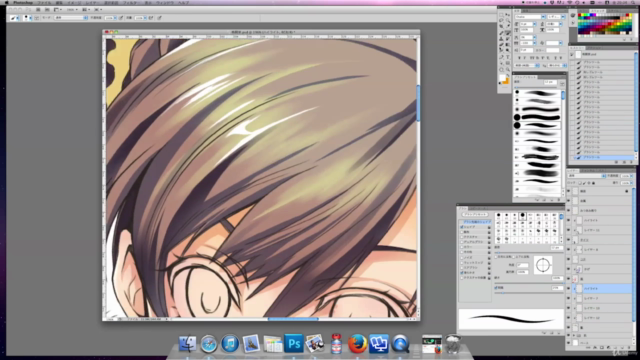The height and width of the screenshot is (360, 640).
Task: Click the Brush Presets button in Brush panel
Action: click(475, 214)
